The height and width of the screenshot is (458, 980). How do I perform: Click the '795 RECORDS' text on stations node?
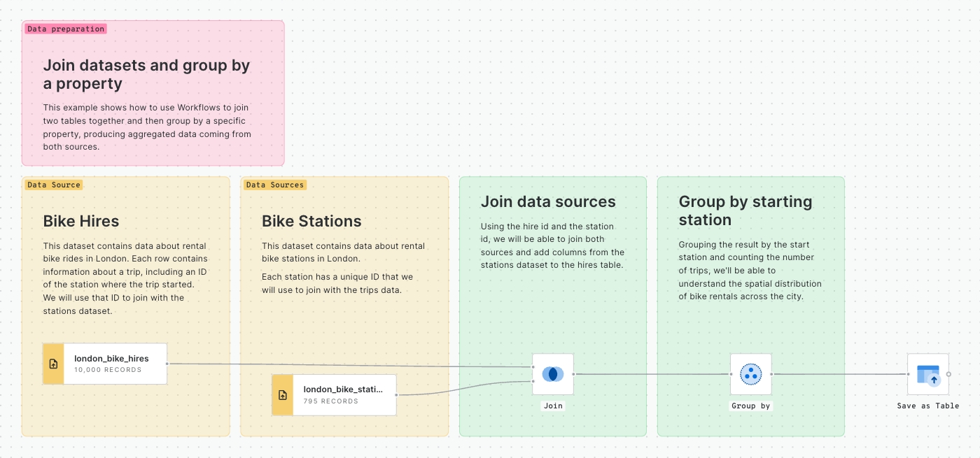click(330, 401)
